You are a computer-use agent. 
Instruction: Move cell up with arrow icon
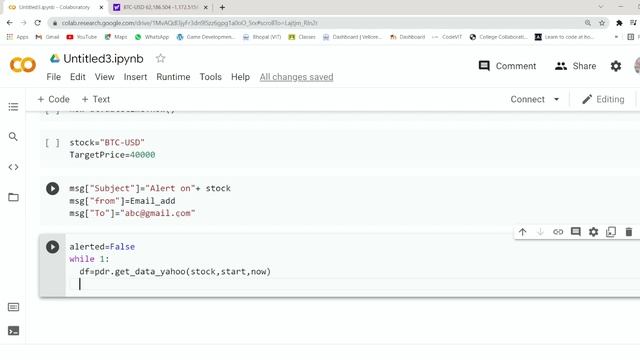point(522,232)
